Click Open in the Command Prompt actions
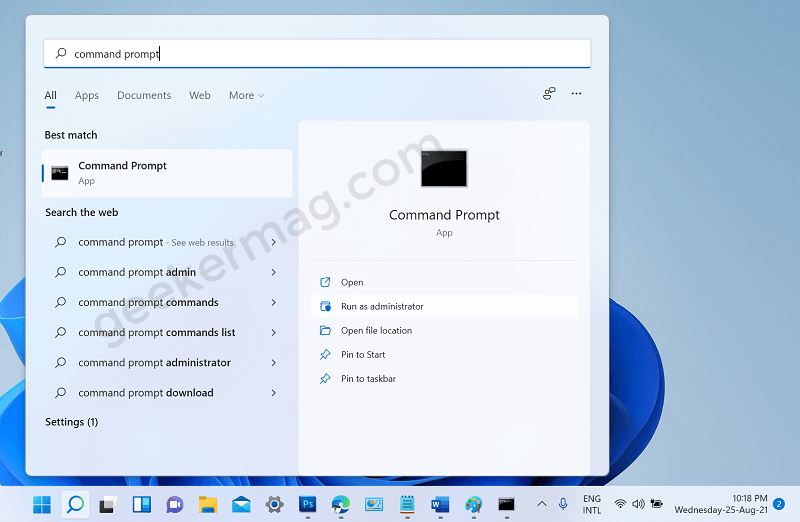Image resolution: width=800 pixels, height=522 pixels. point(444,282)
